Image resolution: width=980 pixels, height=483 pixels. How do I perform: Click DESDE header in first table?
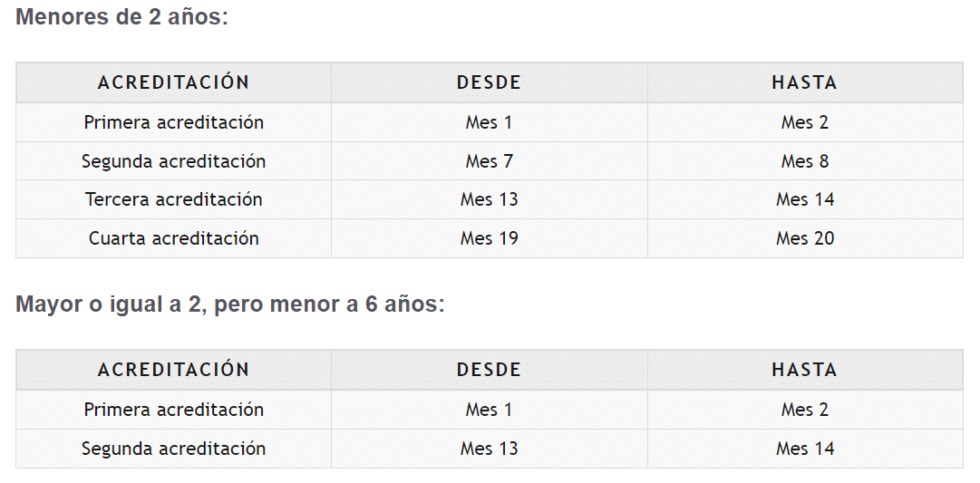point(489,82)
